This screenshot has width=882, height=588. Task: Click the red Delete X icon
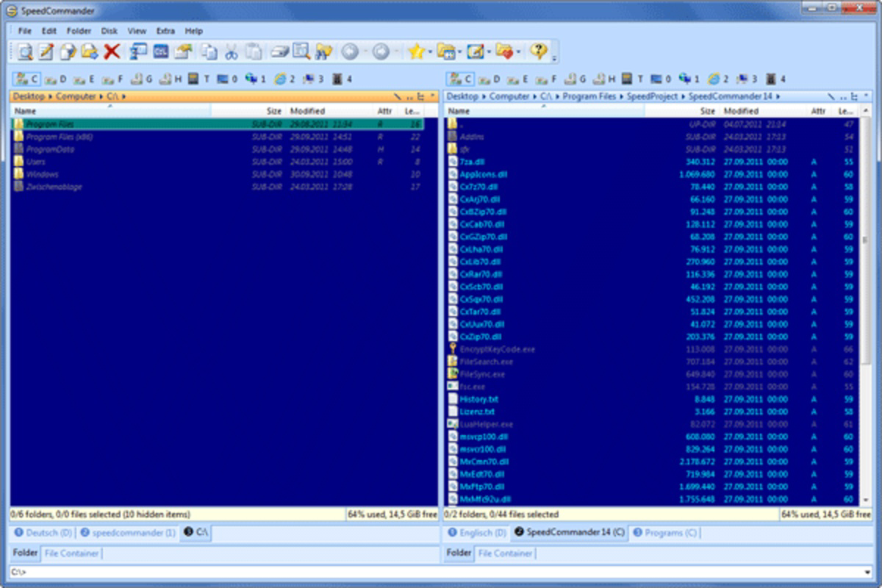click(112, 51)
